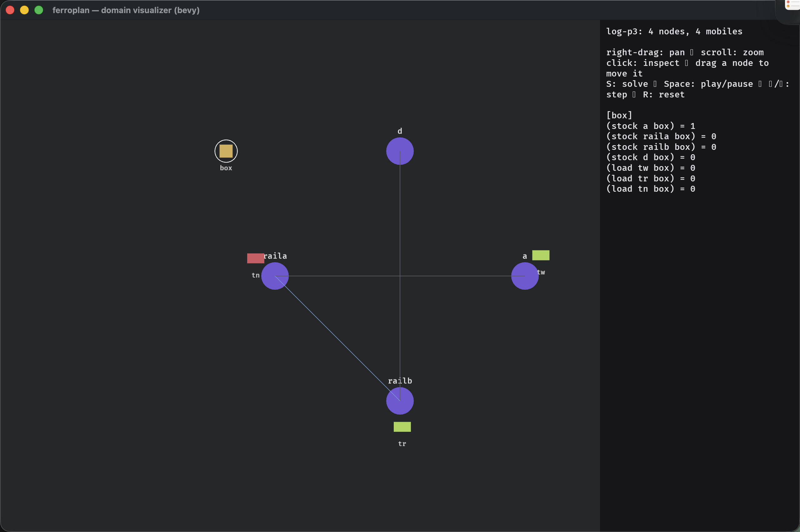The width and height of the screenshot is (800, 532).
Task: Click the green zoom window button
Action: pyautogui.click(x=39, y=10)
